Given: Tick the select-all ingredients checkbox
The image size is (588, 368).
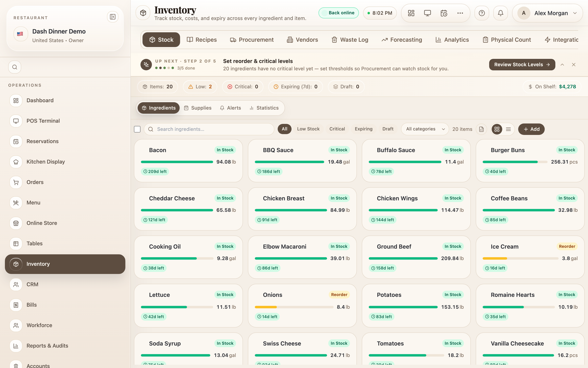Looking at the screenshot, I should tap(137, 129).
